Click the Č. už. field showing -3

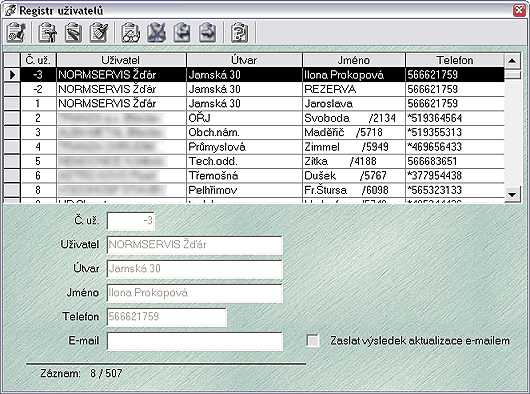[x=130, y=221]
